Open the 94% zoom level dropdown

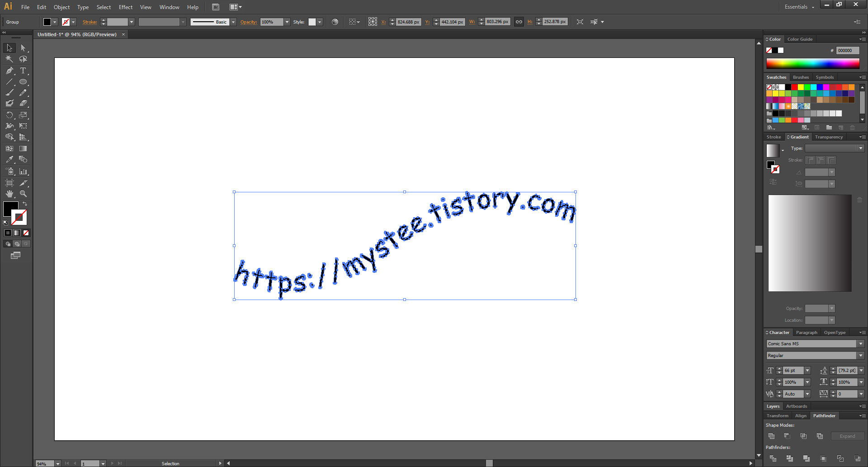[x=57, y=463]
